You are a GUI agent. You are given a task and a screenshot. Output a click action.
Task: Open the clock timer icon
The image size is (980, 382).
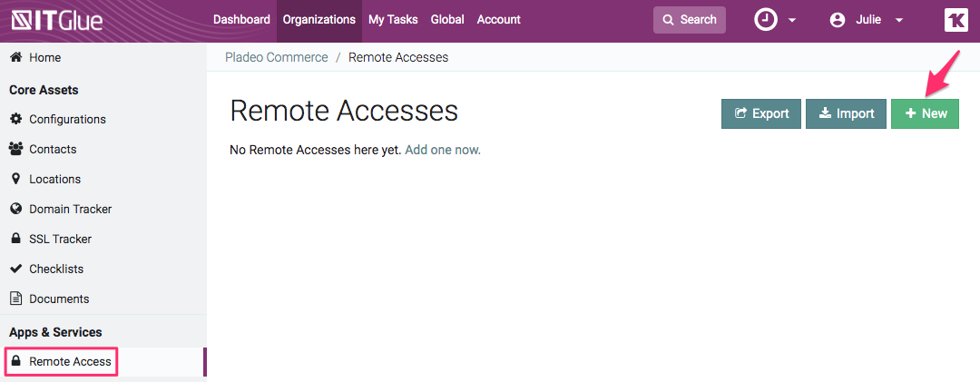tap(766, 20)
